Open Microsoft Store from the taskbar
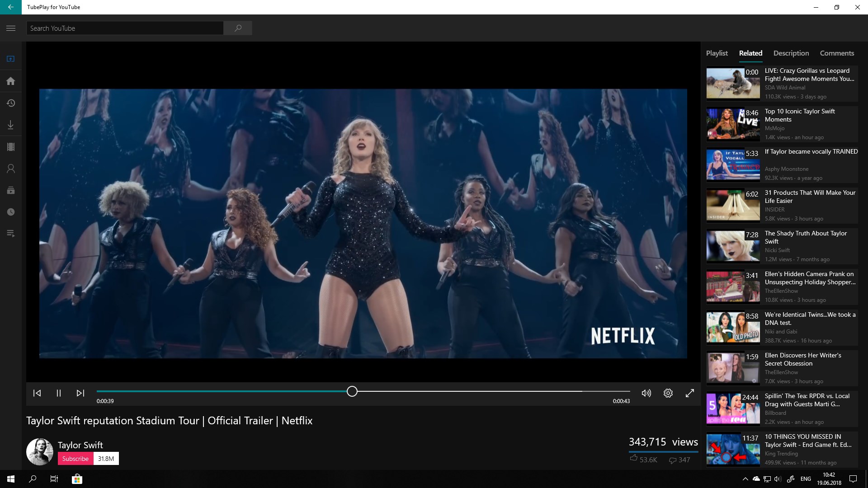Viewport: 868px width, 488px height. (x=77, y=479)
